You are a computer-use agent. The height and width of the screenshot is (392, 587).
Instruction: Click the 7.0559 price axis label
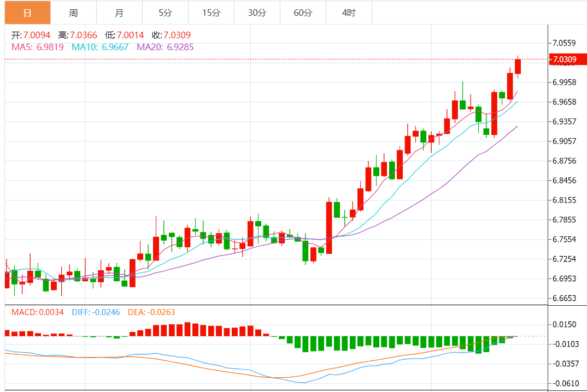click(x=564, y=43)
